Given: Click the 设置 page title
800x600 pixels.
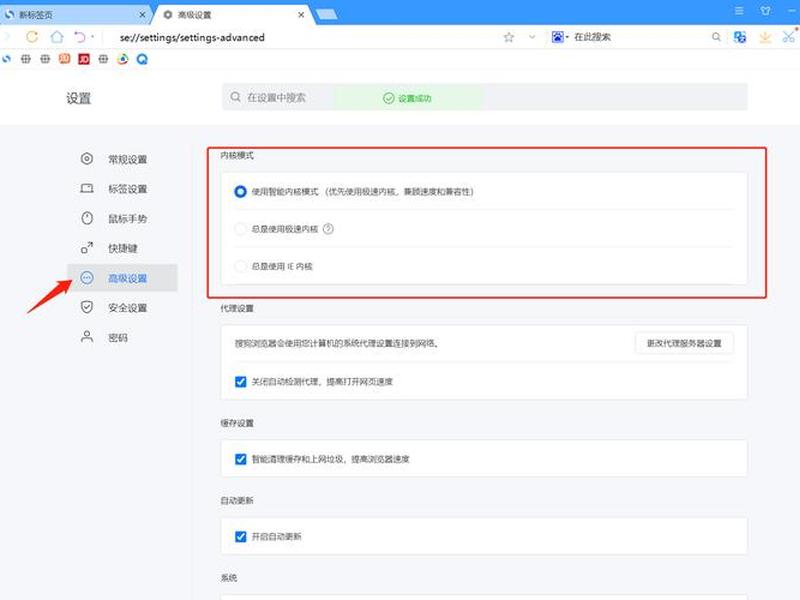Looking at the screenshot, I should pyautogui.click(x=79, y=98).
